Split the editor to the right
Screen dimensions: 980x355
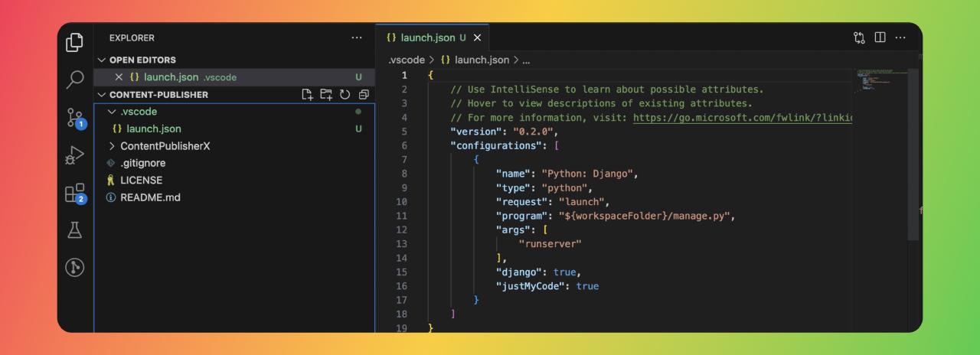880,37
